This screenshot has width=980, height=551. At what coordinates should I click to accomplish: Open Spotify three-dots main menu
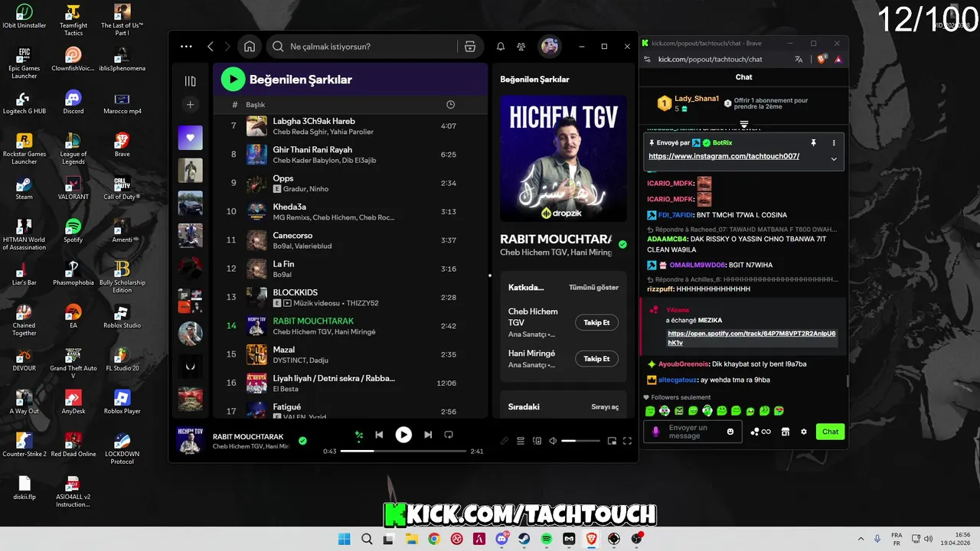point(186,47)
